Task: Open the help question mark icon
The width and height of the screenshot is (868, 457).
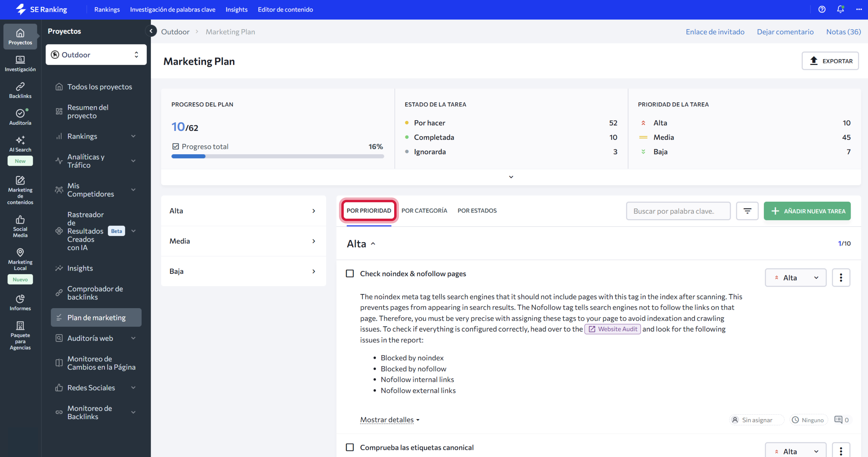Action: (x=822, y=10)
